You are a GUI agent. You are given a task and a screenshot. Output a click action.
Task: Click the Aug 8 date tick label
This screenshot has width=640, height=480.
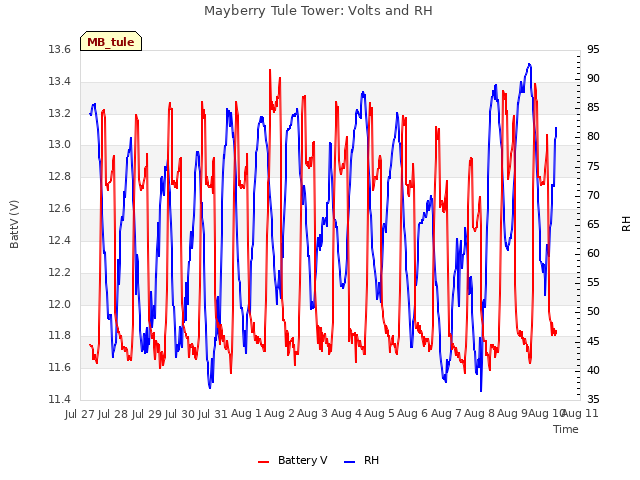[x=479, y=413]
